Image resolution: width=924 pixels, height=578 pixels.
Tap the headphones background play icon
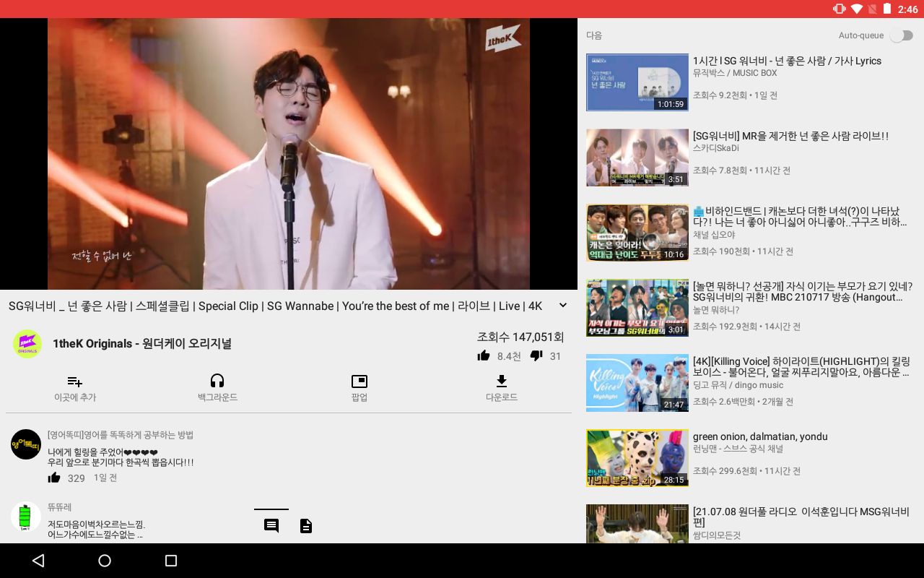(x=217, y=381)
